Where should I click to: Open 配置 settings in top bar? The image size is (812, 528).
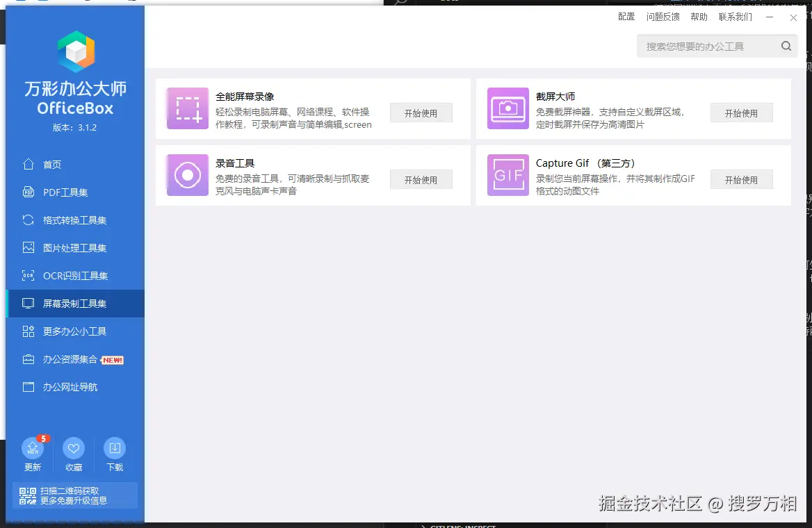(x=626, y=17)
